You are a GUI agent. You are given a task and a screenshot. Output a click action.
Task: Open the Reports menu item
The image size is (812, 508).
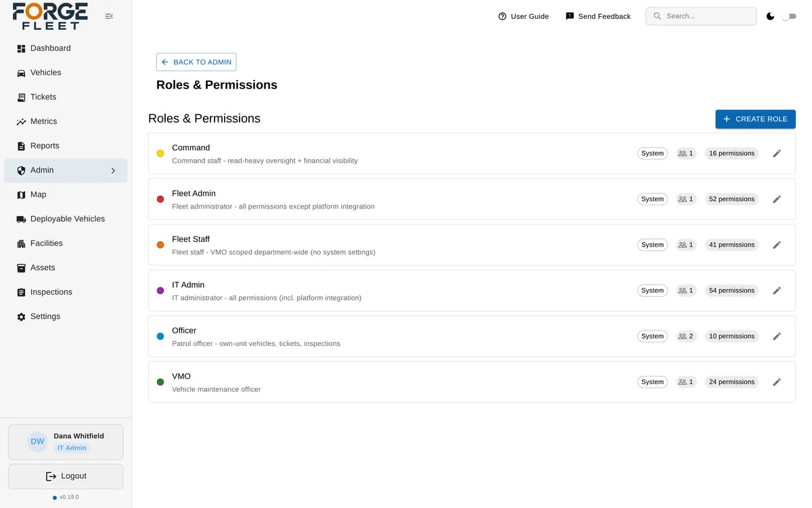[66, 146]
